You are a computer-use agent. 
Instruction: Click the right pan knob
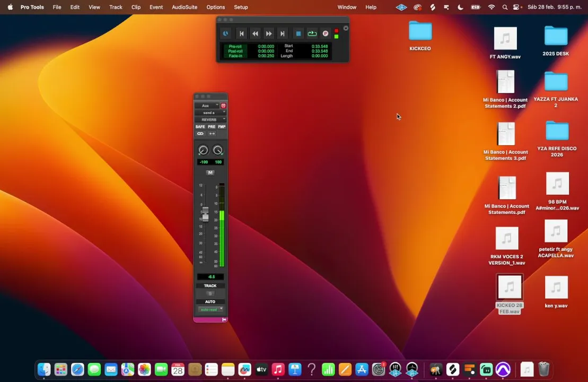coord(217,150)
